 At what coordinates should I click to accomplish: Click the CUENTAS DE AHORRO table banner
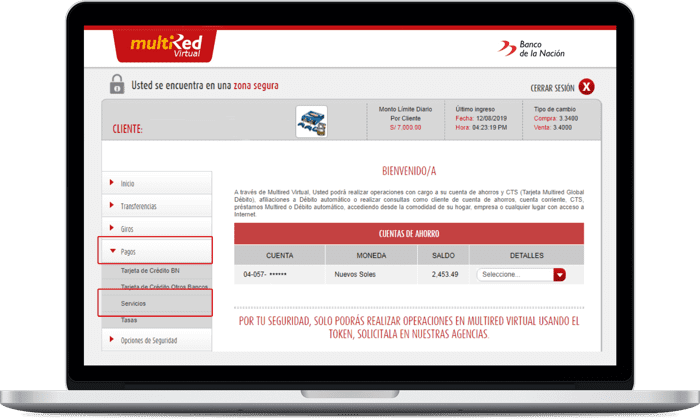click(409, 233)
